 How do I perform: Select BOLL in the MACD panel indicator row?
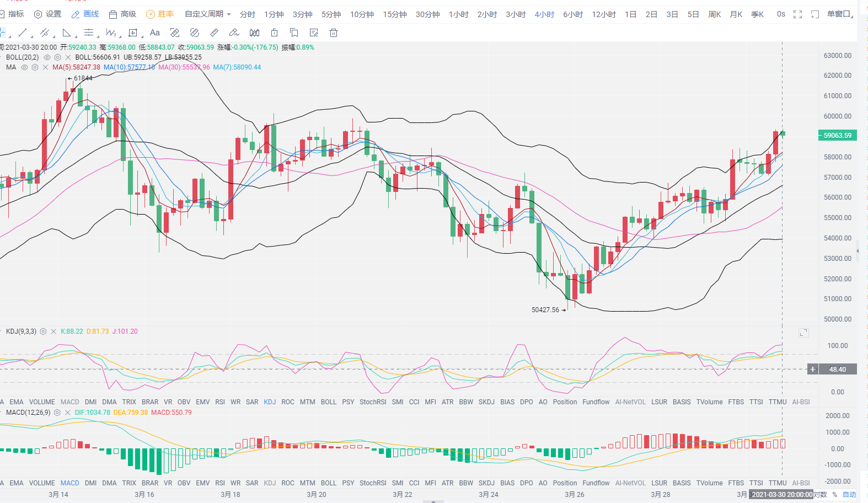[x=329, y=483]
